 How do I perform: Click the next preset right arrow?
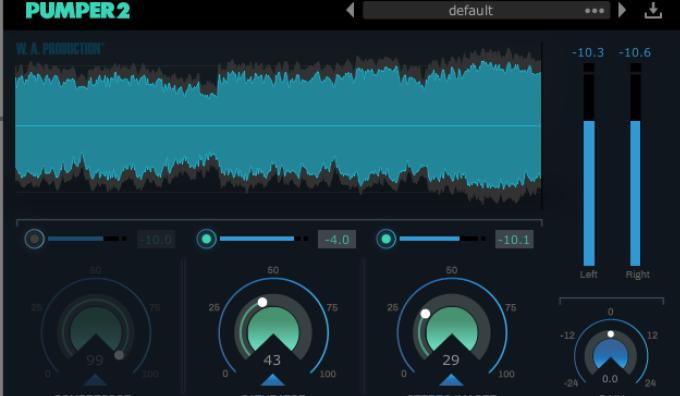(622, 10)
